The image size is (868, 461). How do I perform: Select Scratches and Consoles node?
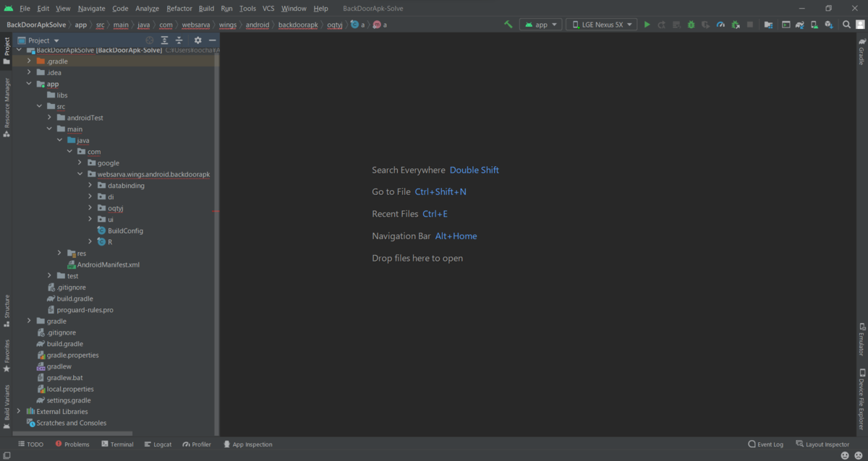tap(66, 423)
